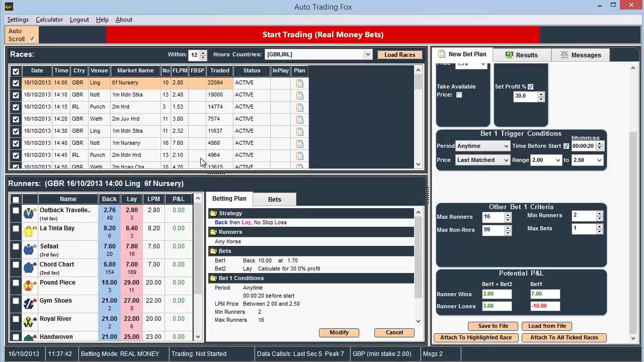The width and height of the screenshot is (644, 362).
Task: Click Bets folder icon in Betting Plan
Action: click(213, 251)
